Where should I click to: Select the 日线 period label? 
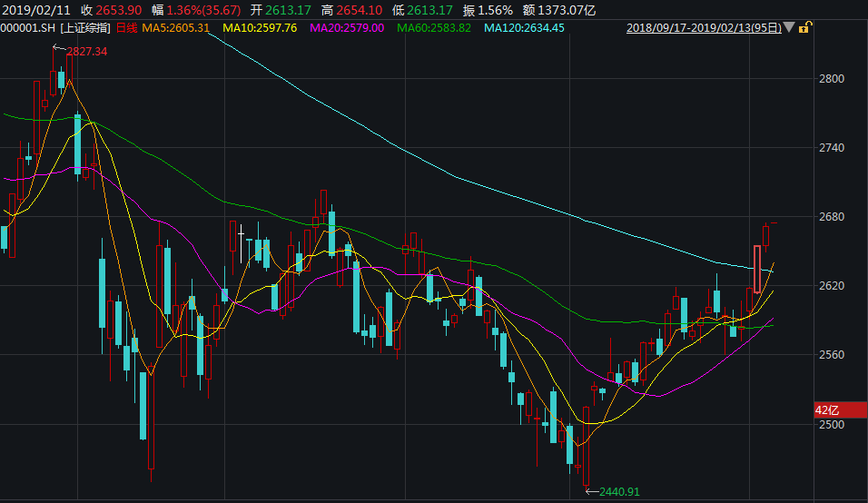click(x=126, y=28)
